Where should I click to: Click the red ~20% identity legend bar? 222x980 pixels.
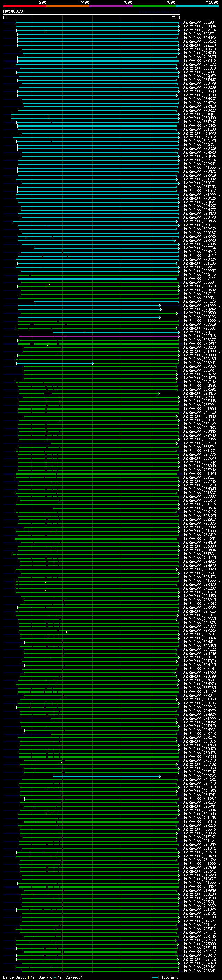(x=25, y=6)
